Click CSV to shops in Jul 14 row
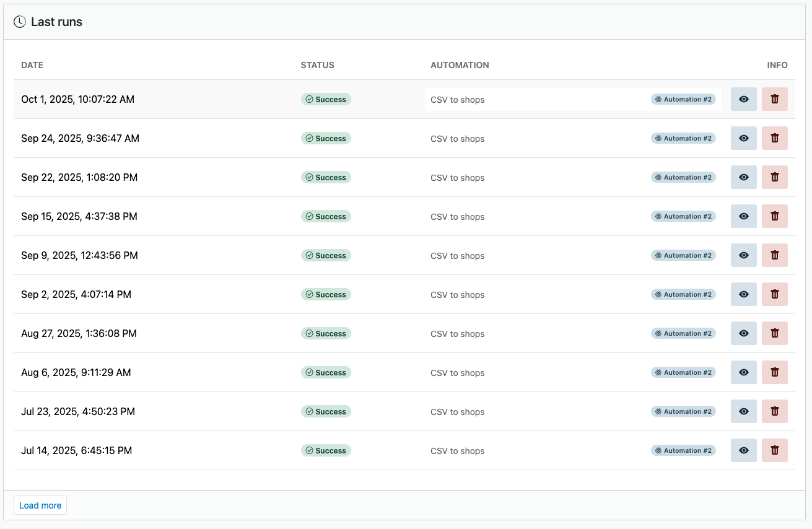 coord(458,451)
